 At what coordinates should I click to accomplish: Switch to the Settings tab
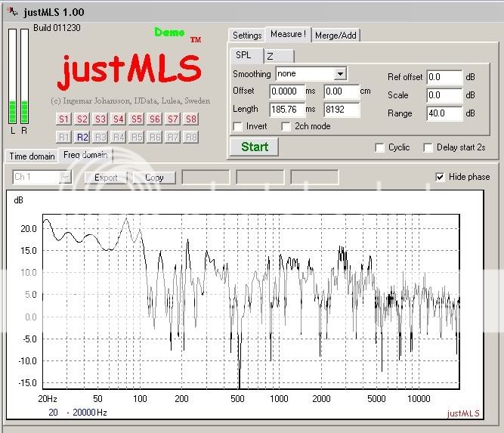[x=246, y=36]
